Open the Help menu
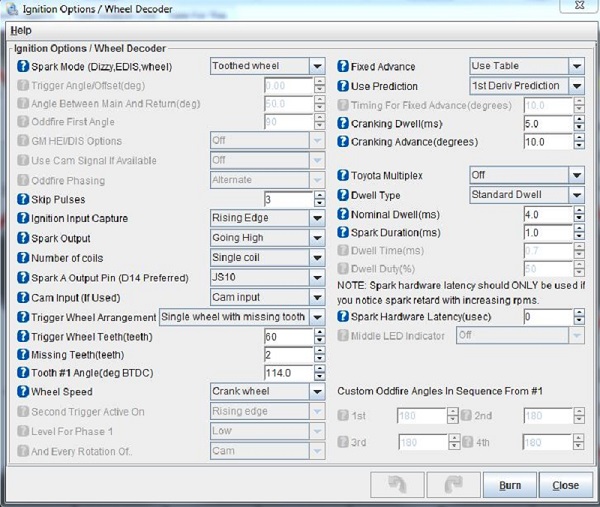The image size is (600, 507). pos(21,31)
